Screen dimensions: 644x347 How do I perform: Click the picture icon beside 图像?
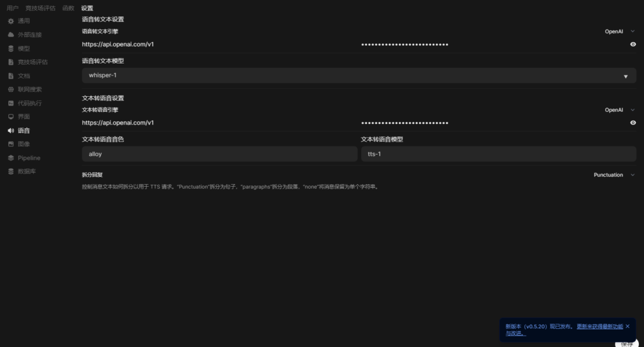tap(11, 144)
